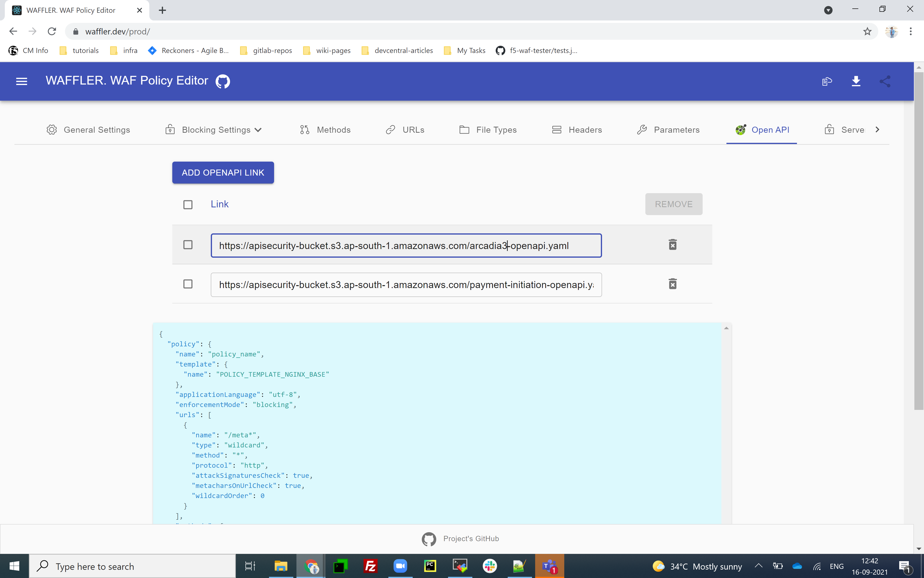The image size is (924, 578).
Task: Switch to the Headers tab
Action: [x=577, y=130]
